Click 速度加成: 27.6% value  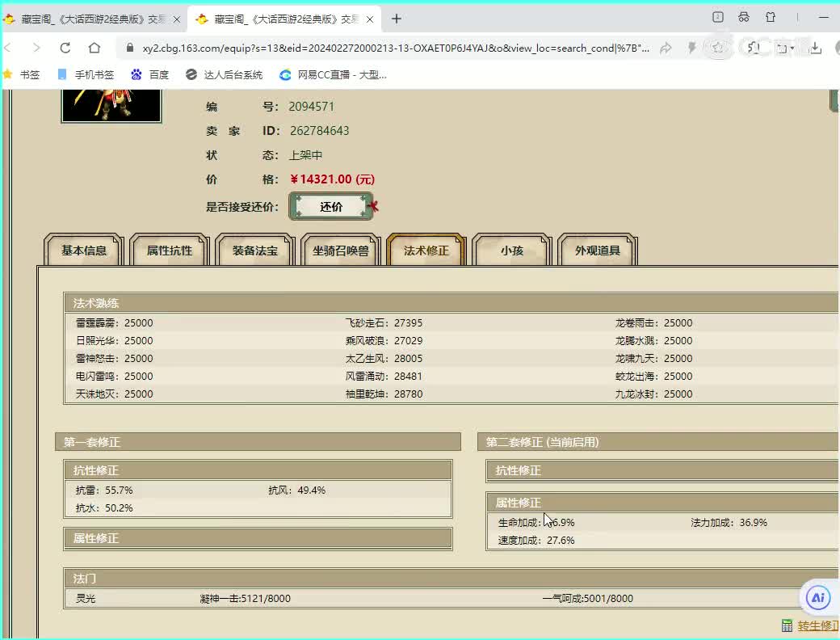point(536,541)
